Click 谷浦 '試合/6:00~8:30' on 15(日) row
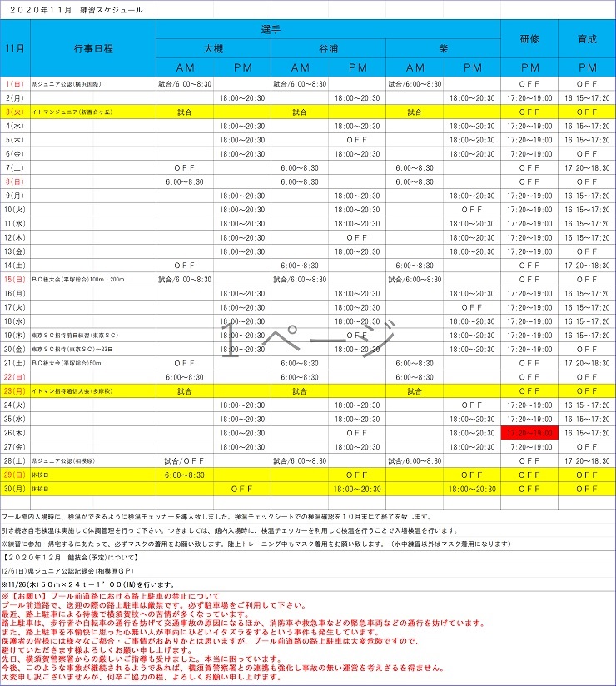The width and height of the screenshot is (616, 686). tap(300, 279)
